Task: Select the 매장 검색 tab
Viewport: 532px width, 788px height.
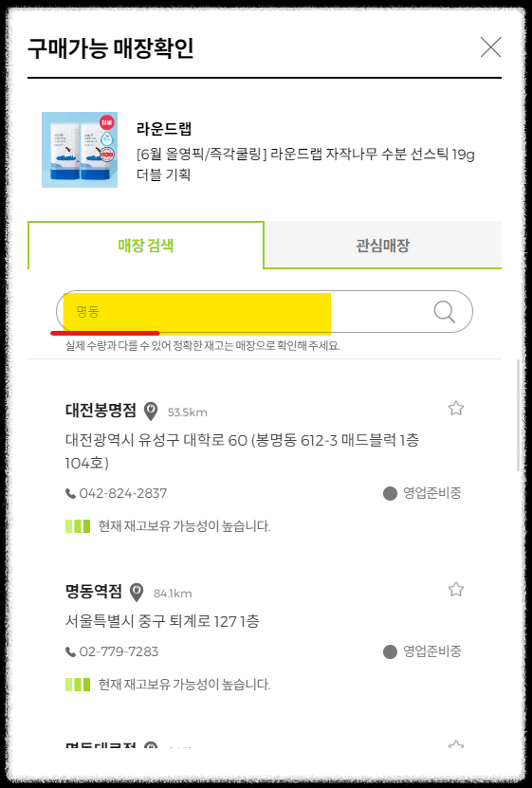Action: click(x=146, y=246)
